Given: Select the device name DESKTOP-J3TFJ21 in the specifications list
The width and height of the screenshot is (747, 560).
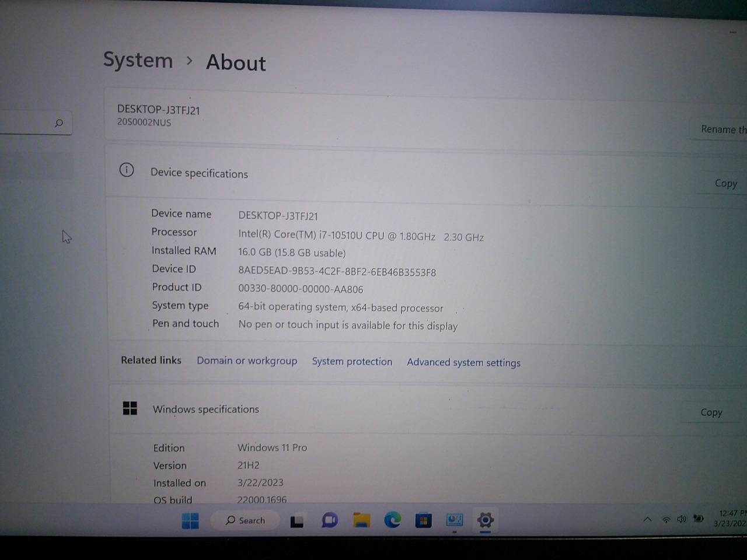Looking at the screenshot, I should [278, 216].
